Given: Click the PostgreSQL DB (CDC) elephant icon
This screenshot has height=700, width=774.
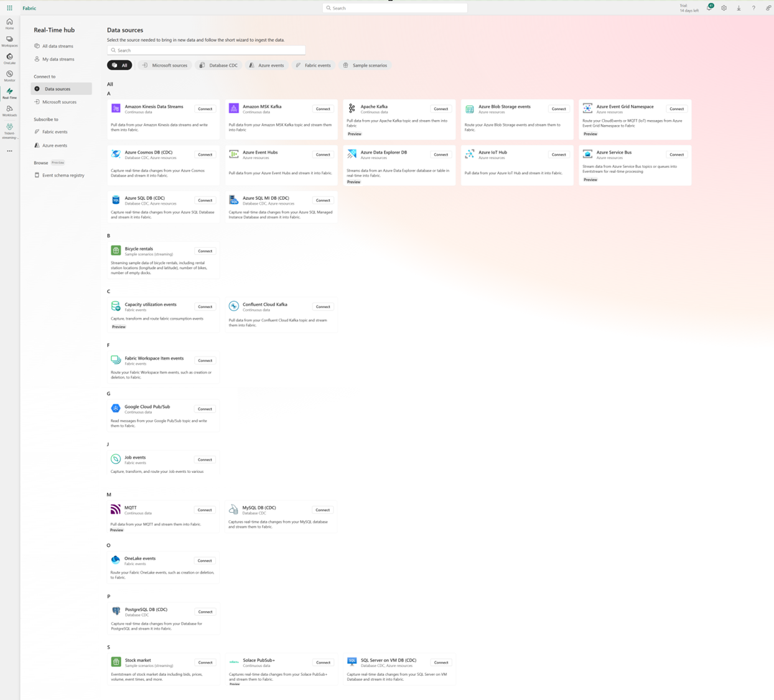Looking at the screenshot, I should [116, 612].
